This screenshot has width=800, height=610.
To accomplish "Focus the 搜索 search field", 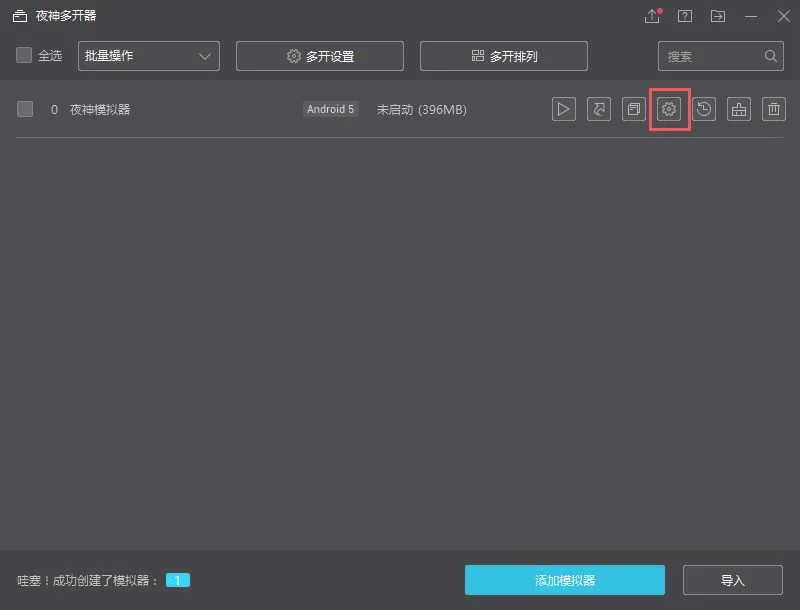I will click(x=720, y=56).
